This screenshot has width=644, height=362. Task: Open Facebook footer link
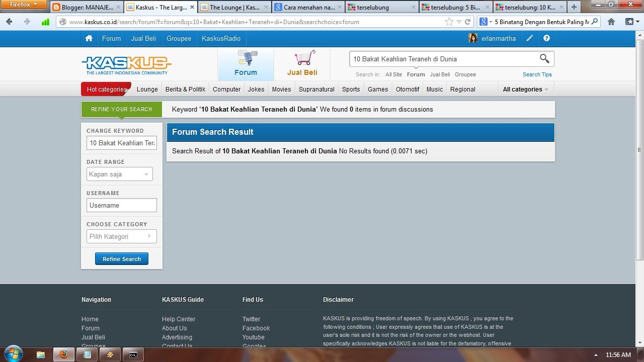[256, 328]
